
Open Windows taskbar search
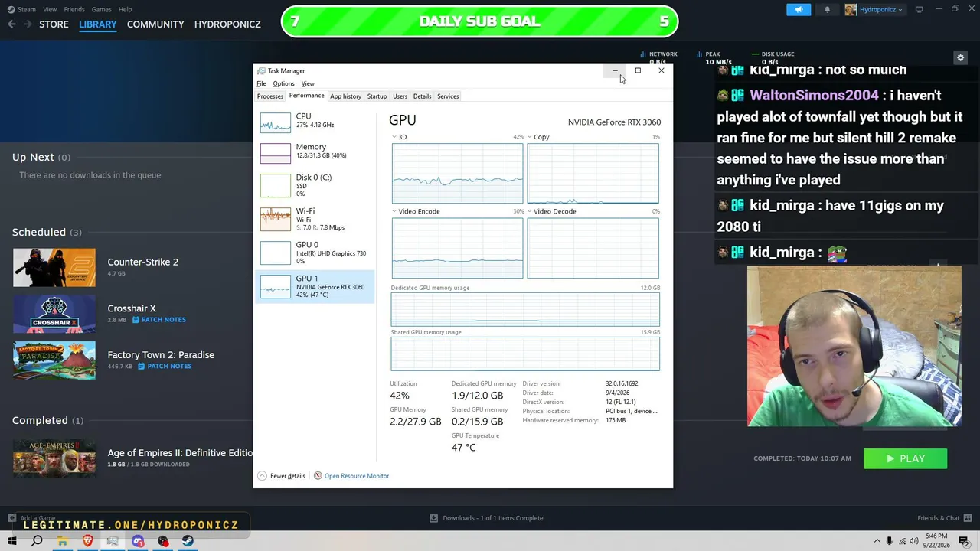(37, 541)
